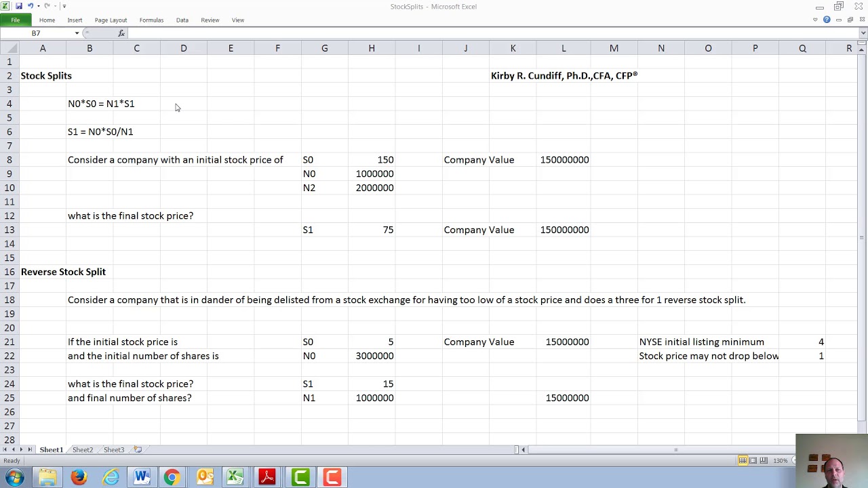
Task: Minimize the ribbon with the caret icon
Action: click(815, 20)
